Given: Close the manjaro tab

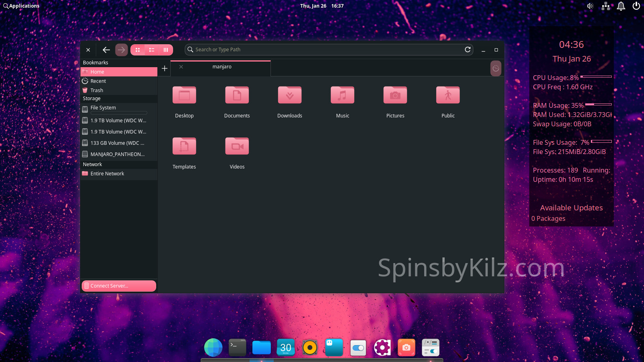Looking at the screenshot, I should pos(181,67).
